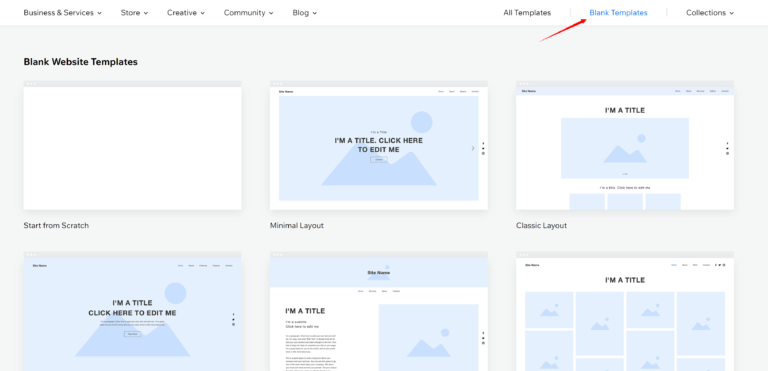
Task: Click the Start from Scratch label
Action: tap(56, 225)
